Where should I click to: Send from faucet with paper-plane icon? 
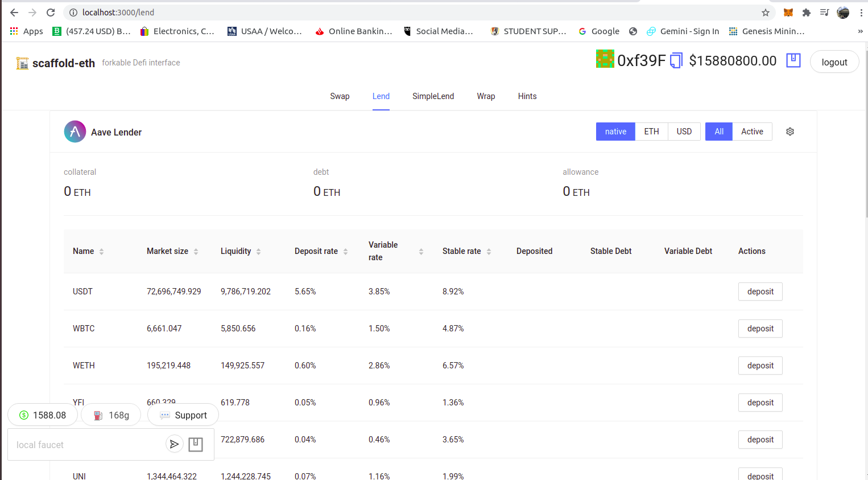pyautogui.click(x=175, y=444)
